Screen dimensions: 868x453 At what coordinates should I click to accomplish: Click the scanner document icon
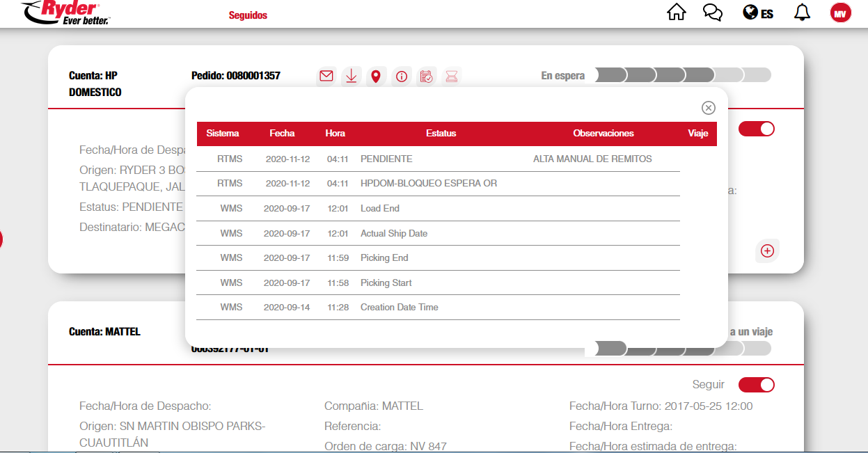click(452, 77)
